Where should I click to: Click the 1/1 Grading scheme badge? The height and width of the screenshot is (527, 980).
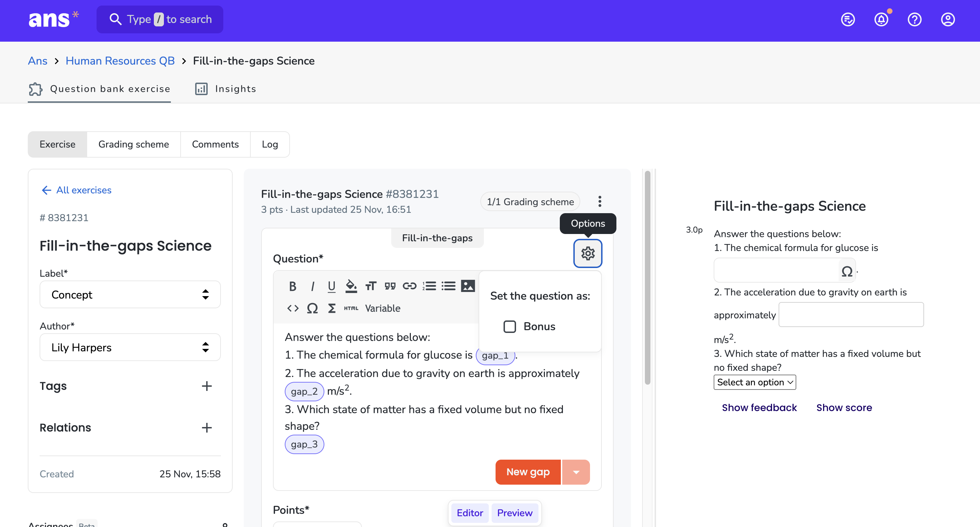point(530,201)
